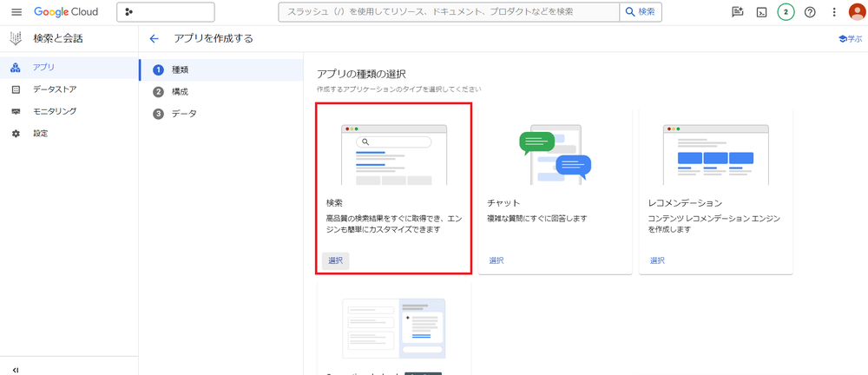Viewport: 868px width, 375px height.
Task: Open データストア in the sidebar
Action: point(55,89)
